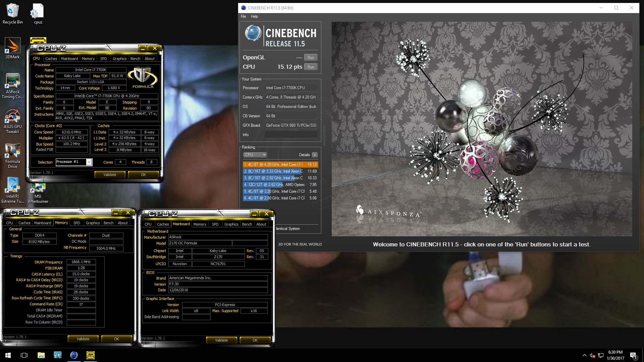Image resolution: width=644 pixels, height=362 pixels.
Task: Open Graphics tab in top CPU-Z window
Action: [x=120, y=59]
